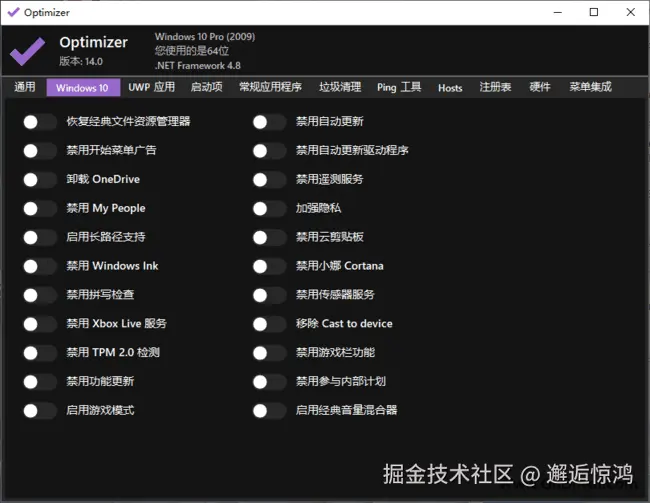Enable 启用长路径支持 toggle

pyautogui.click(x=40, y=238)
